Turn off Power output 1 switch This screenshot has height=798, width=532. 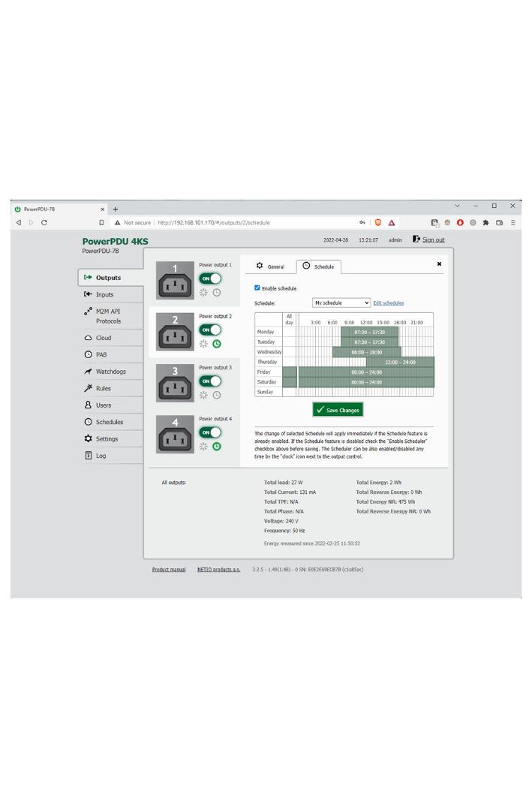[210, 279]
